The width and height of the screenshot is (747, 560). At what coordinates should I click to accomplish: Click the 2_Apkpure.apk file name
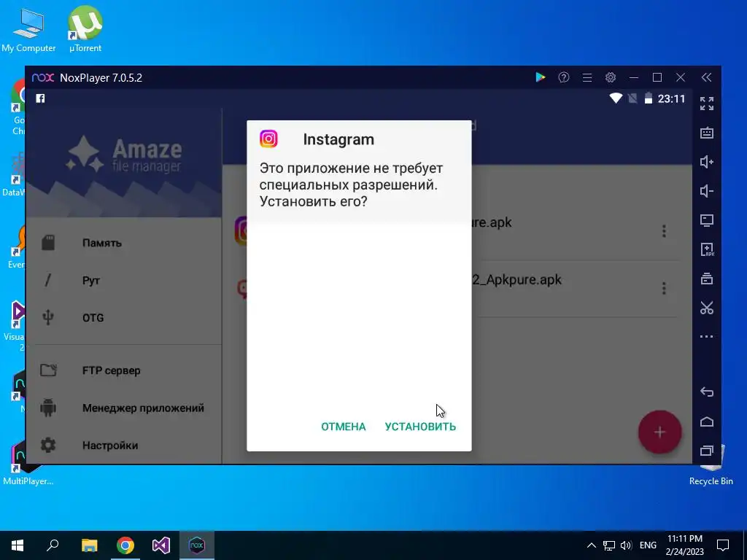[517, 280]
